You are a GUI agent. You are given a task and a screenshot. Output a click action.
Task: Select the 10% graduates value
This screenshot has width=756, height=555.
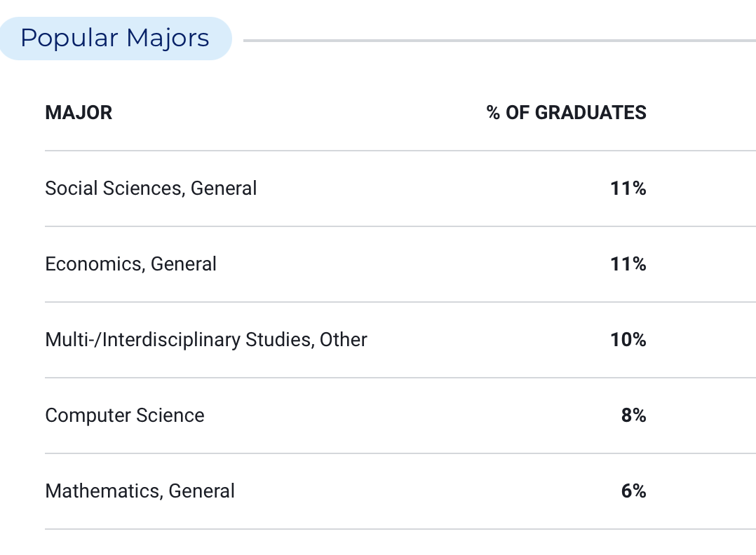[628, 340]
